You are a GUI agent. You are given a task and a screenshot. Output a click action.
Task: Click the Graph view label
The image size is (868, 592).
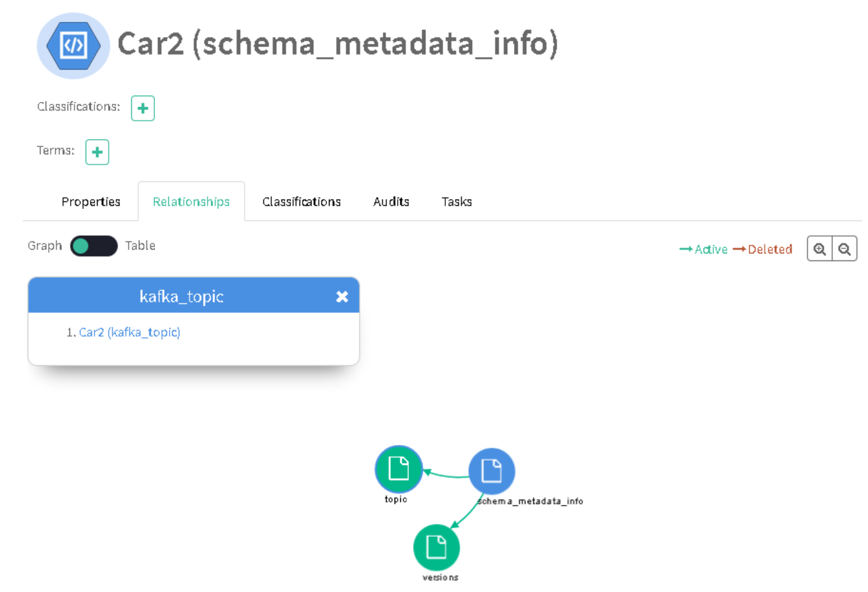point(45,246)
